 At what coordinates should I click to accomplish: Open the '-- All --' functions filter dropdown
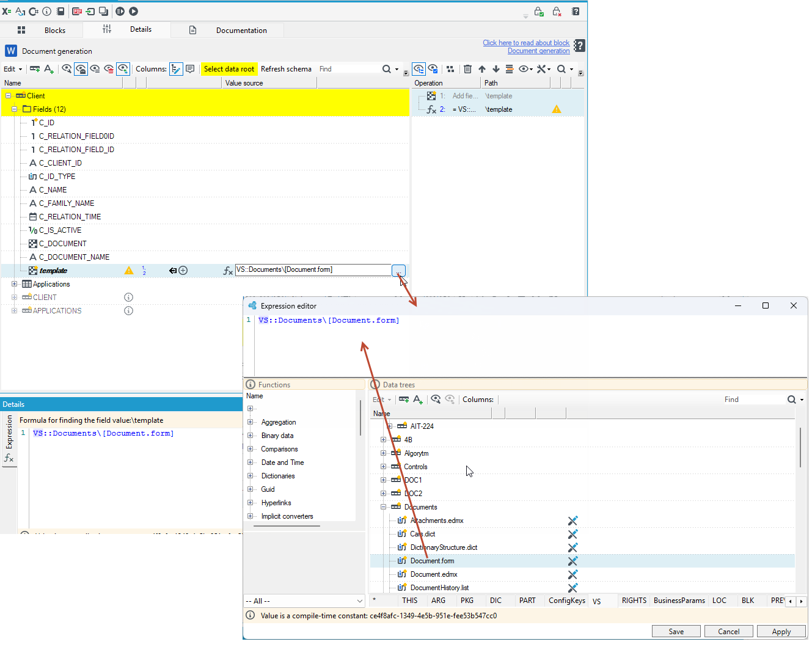click(x=304, y=601)
